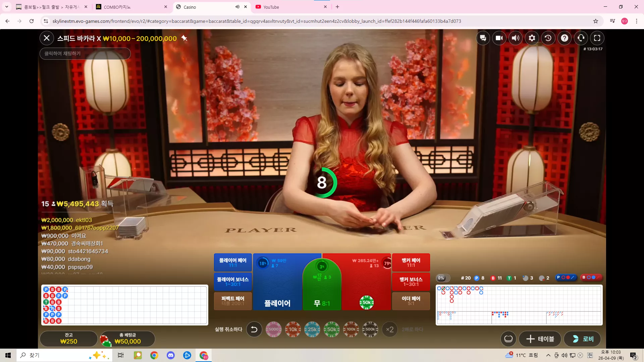Expand the tab search dropdown

(6, 7)
